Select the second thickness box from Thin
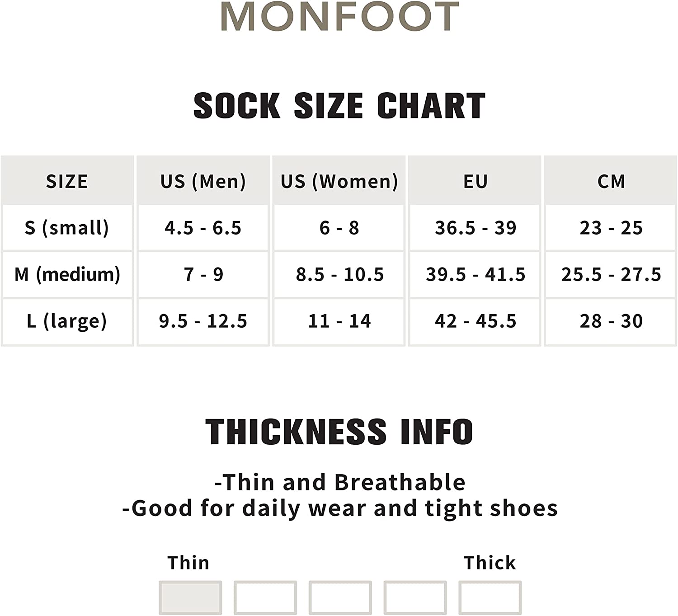The height and width of the screenshot is (616, 678). point(265,597)
